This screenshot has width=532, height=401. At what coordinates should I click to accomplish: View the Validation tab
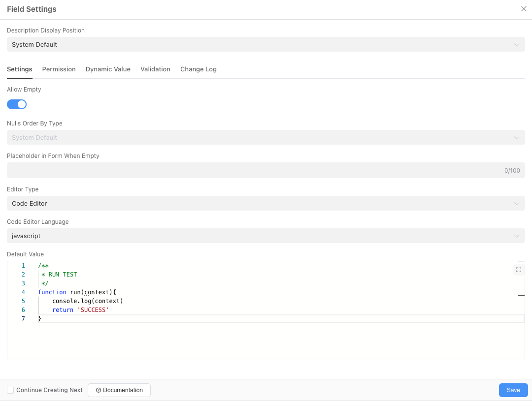tap(155, 69)
